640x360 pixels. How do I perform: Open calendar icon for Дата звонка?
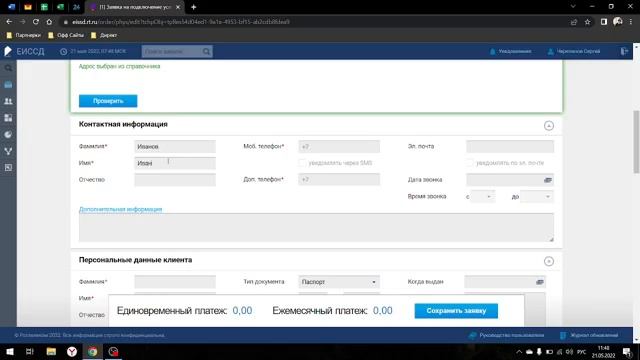click(548, 180)
